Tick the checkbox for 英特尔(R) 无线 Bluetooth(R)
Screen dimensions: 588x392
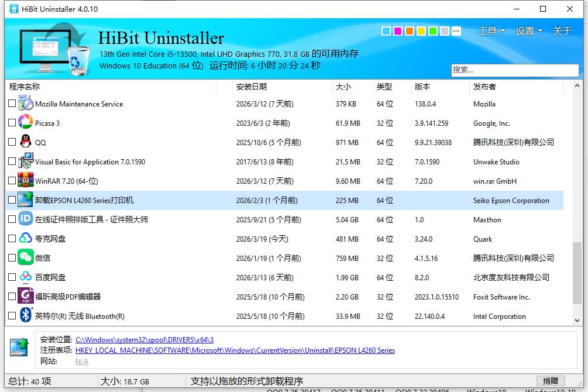click(x=12, y=316)
